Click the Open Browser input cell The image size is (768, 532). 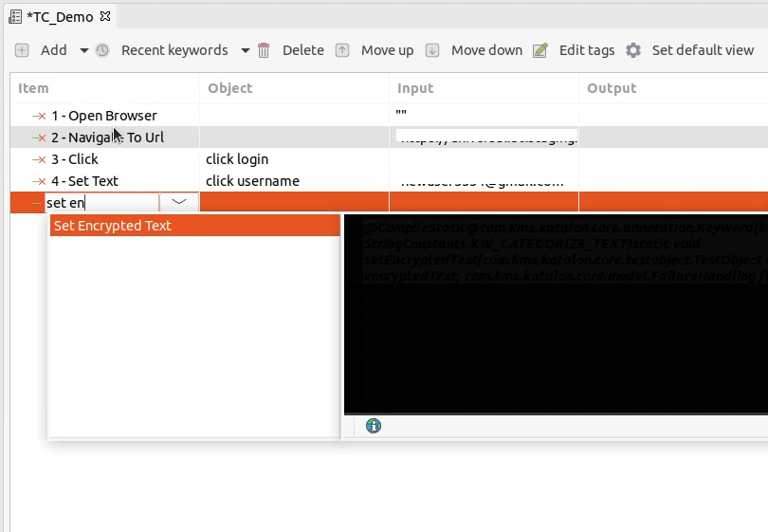tap(484, 116)
